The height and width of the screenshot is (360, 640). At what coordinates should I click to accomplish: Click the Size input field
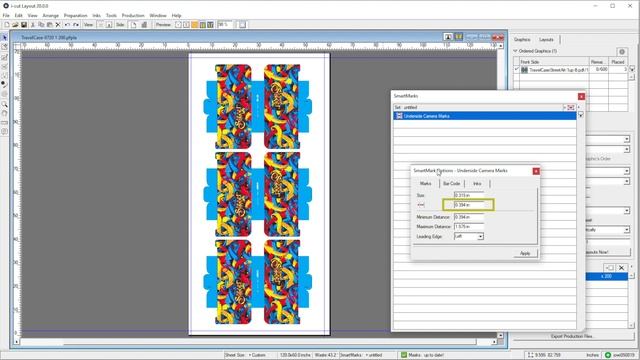pos(469,196)
